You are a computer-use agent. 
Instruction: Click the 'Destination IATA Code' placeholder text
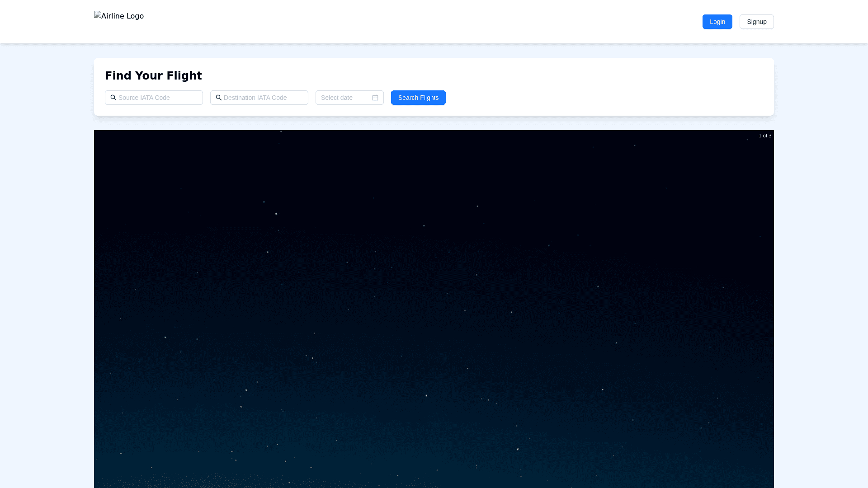pos(255,98)
